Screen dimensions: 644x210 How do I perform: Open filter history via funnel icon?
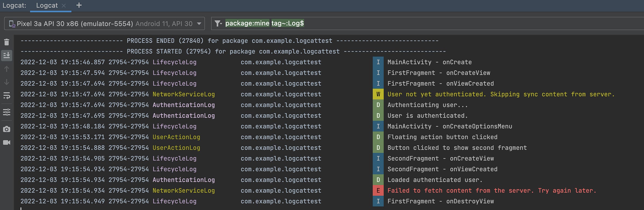pyautogui.click(x=218, y=24)
